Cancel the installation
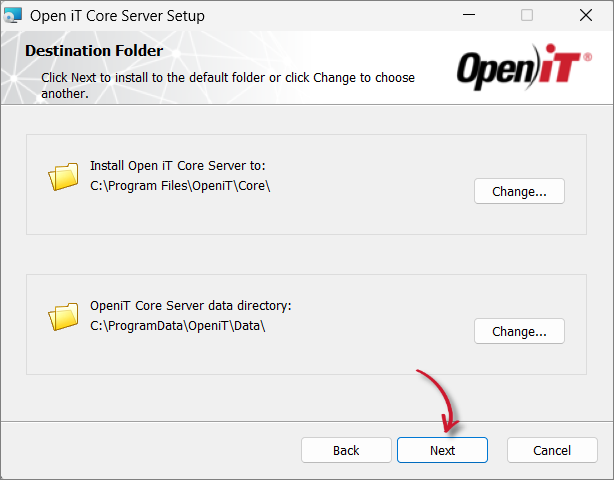614x480 pixels. (552, 450)
